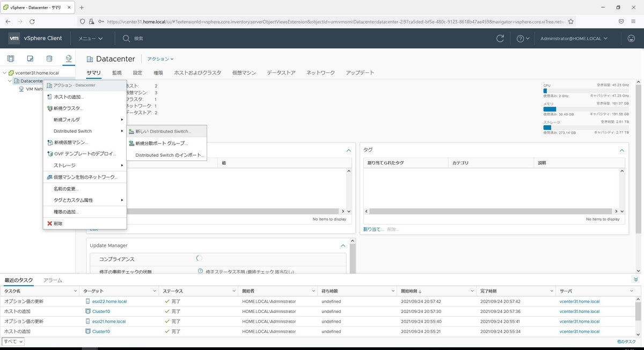The height and width of the screenshot is (350, 644).
Task: Switch to アラーム tab in bottom pane
Action: tap(53, 280)
